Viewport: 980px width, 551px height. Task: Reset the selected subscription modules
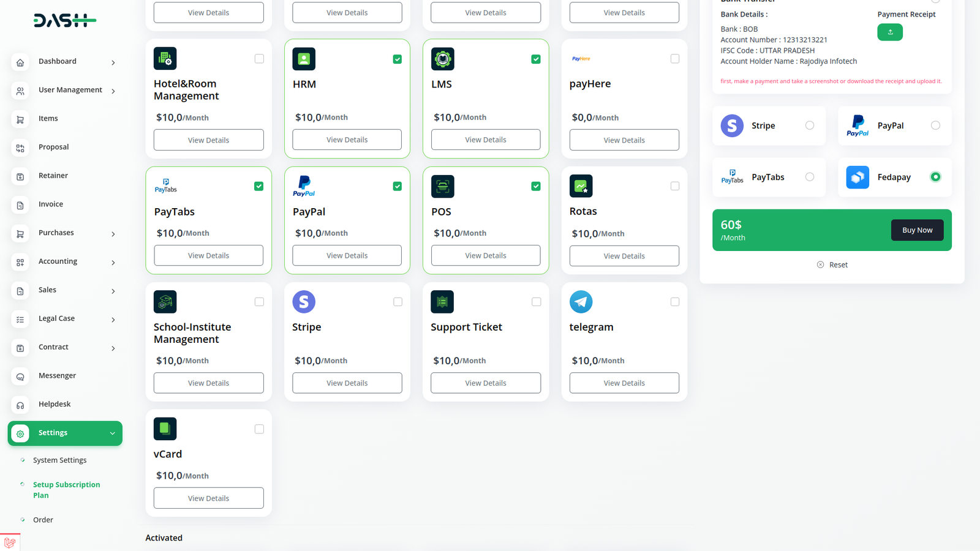[x=832, y=265]
